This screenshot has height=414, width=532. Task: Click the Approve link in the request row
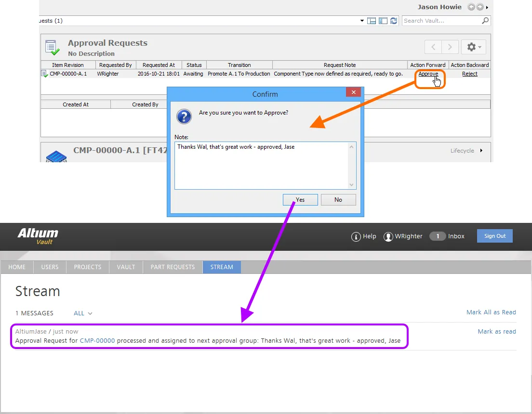coord(428,74)
